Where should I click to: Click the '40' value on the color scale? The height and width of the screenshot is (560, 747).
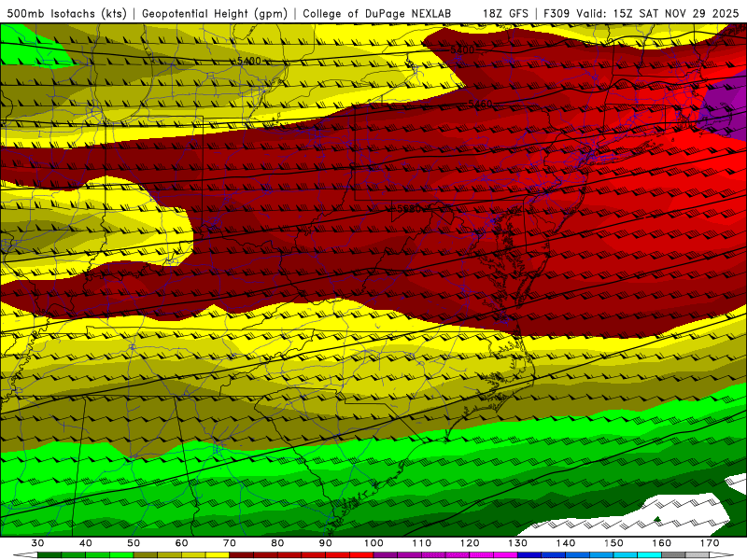tap(86, 543)
